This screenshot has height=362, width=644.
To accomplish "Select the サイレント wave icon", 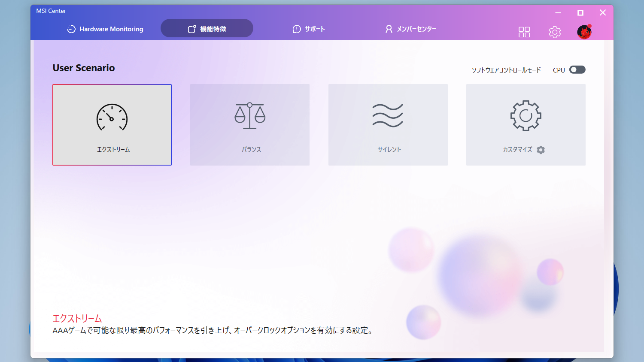I will 388,115.
